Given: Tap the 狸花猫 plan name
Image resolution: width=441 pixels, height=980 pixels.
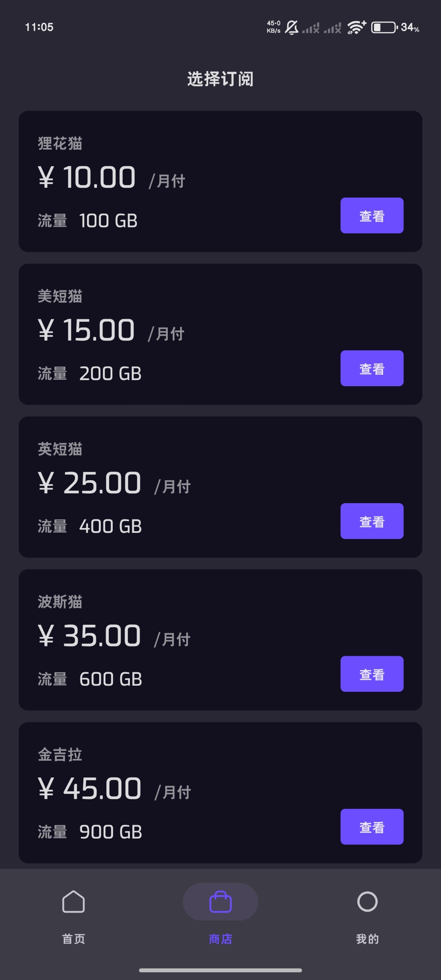Looking at the screenshot, I should [60, 144].
